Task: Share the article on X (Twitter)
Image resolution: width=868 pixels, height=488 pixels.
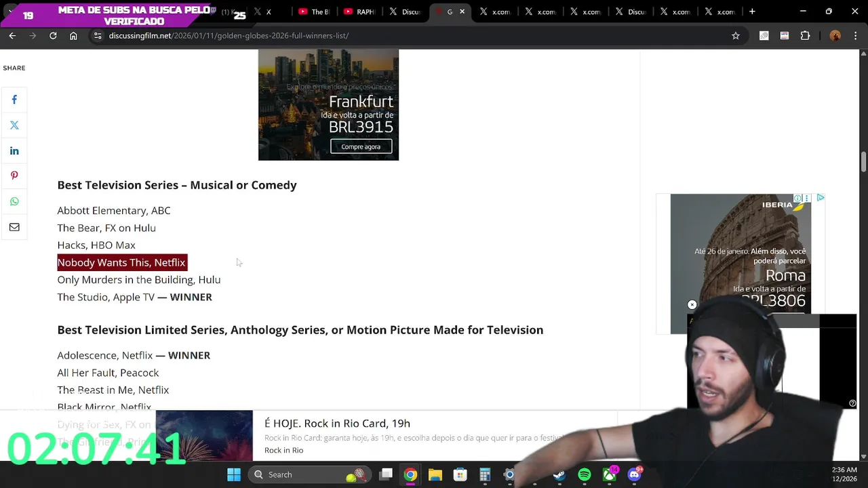Action: (x=14, y=125)
